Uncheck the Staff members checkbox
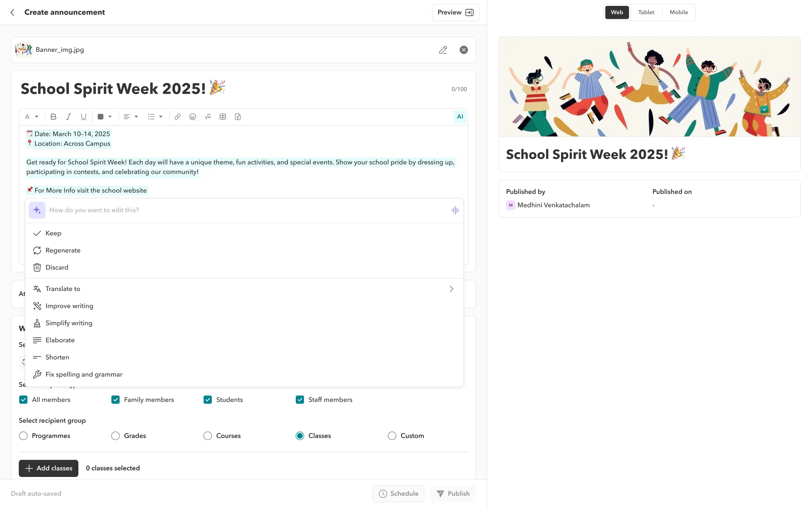812x508 pixels. (x=300, y=400)
